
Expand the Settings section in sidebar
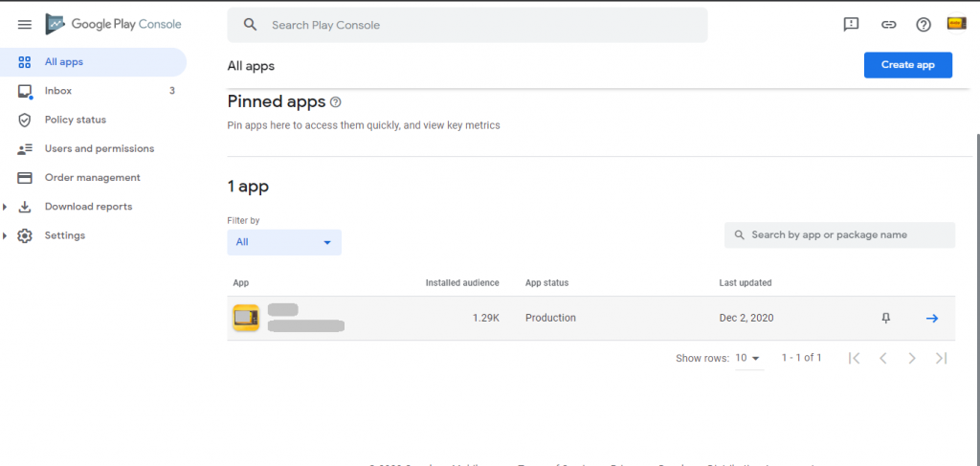click(x=7, y=235)
